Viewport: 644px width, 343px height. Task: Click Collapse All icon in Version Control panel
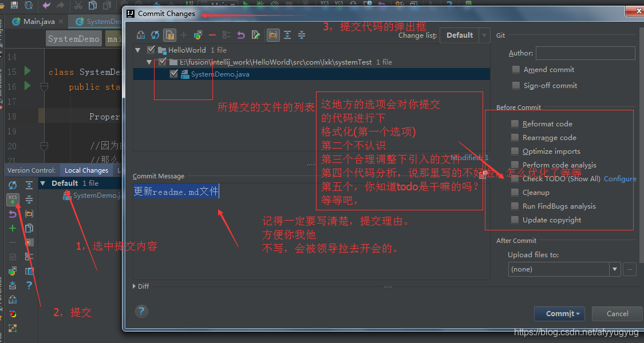tap(29, 200)
